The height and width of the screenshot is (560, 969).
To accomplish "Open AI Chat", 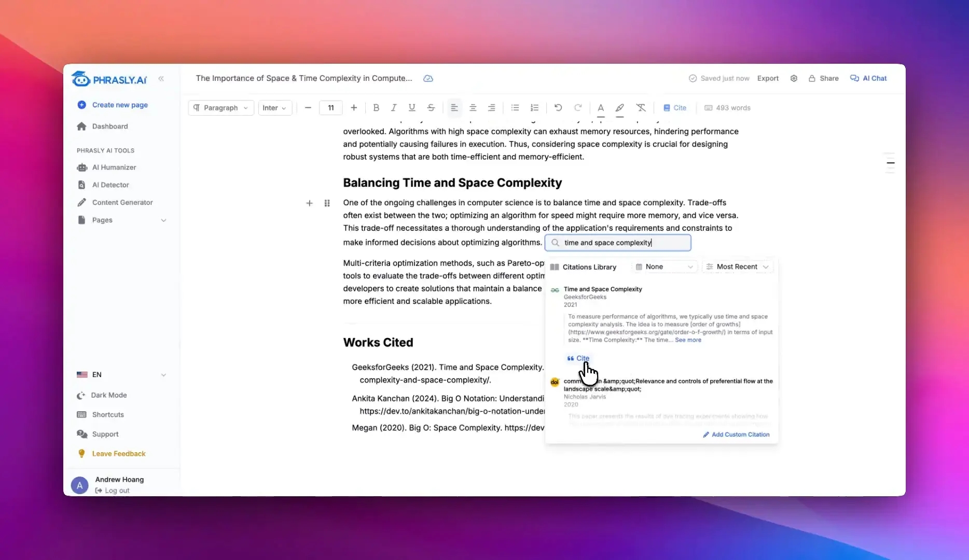I will tap(868, 79).
